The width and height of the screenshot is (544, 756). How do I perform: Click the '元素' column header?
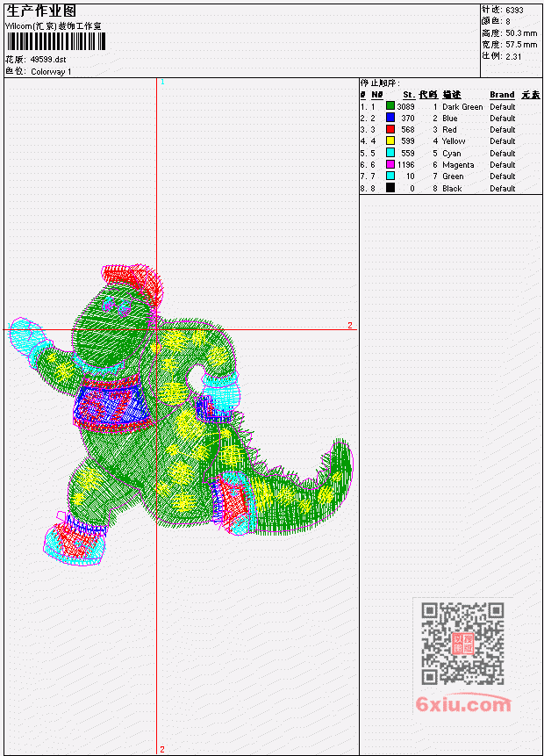click(x=531, y=95)
